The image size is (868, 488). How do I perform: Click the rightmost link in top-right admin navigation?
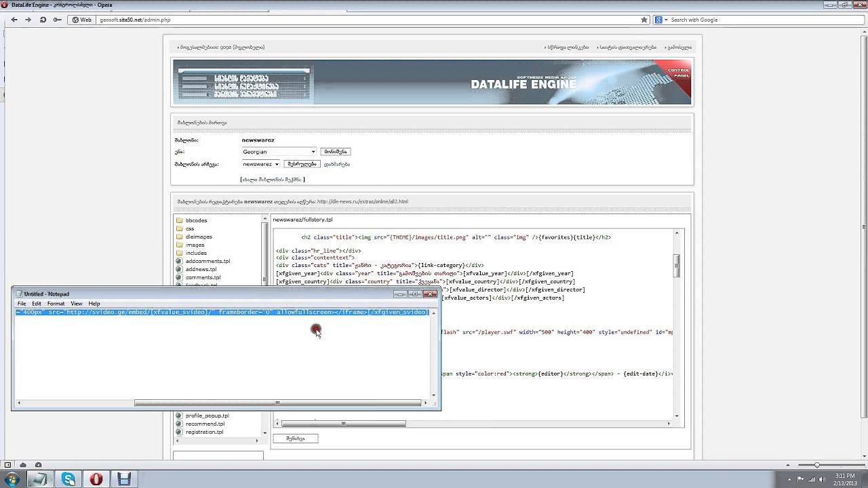click(x=678, y=47)
